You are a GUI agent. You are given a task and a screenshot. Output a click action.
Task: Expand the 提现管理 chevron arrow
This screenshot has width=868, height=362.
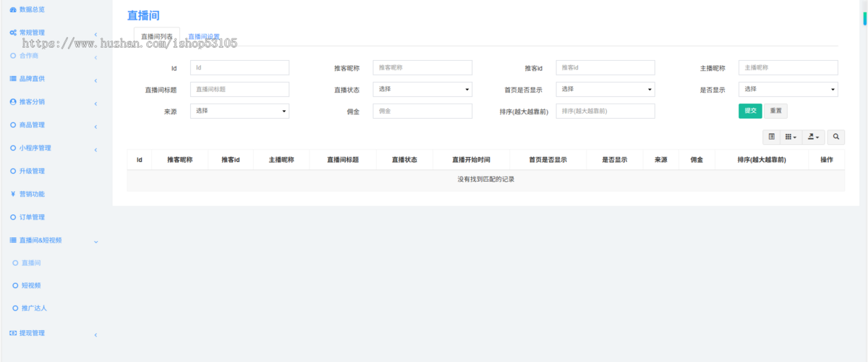96,334
